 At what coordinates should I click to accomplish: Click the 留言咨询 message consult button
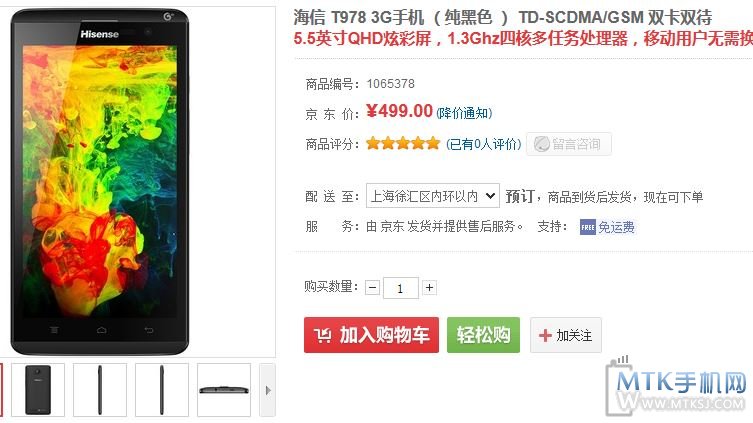point(569,144)
